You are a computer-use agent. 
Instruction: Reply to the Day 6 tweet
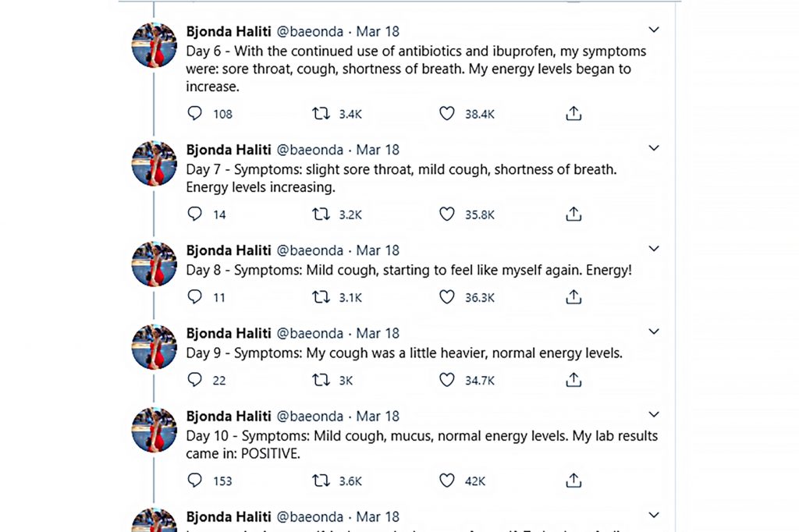194,113
